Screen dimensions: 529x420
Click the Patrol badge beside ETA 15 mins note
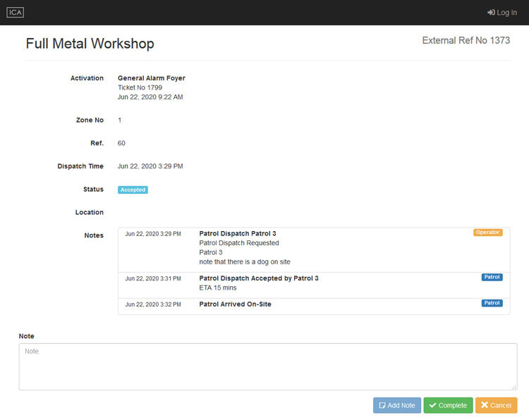pos(492,277)
